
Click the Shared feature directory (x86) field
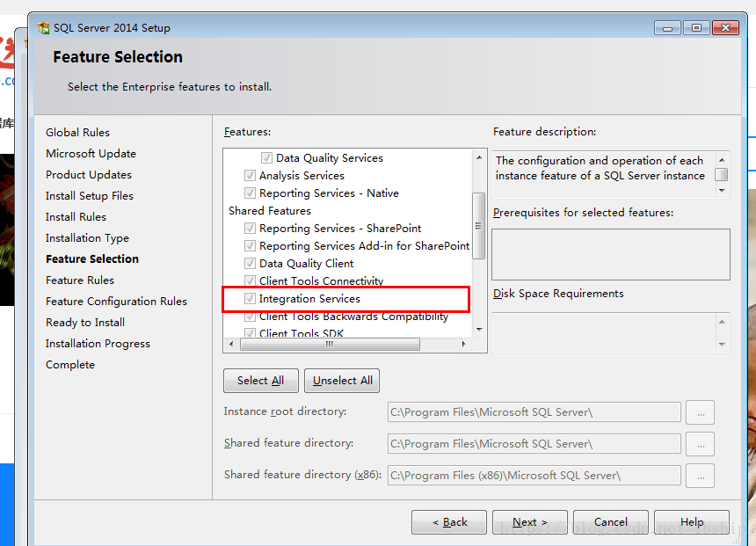tap(534, 476)
